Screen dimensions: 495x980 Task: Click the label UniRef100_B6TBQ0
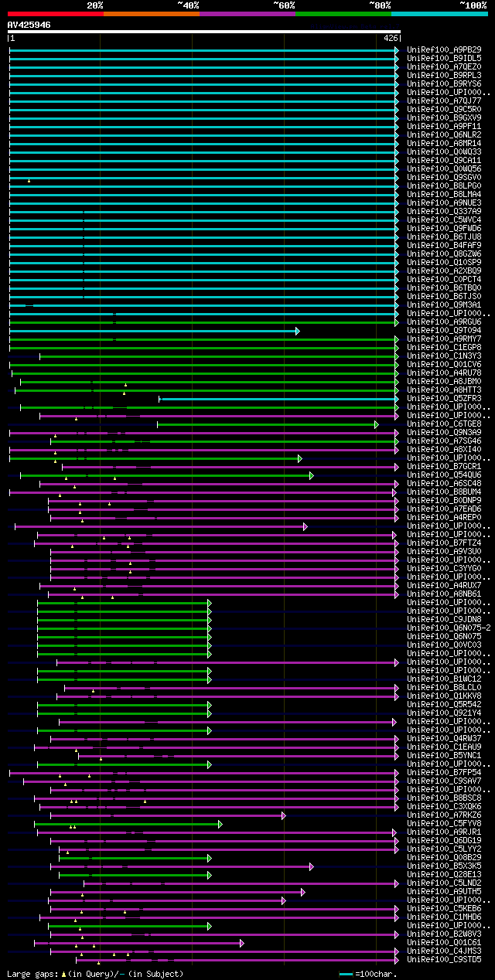[444, 288]
